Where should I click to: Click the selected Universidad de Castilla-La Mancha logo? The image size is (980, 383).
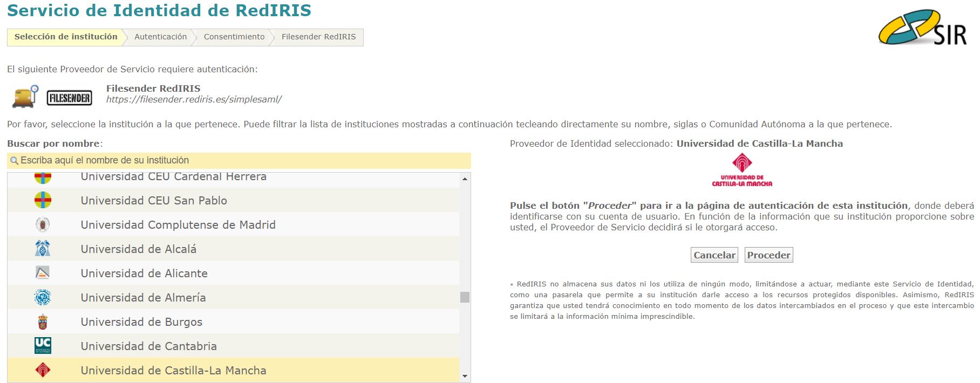(x=742, y=170)
